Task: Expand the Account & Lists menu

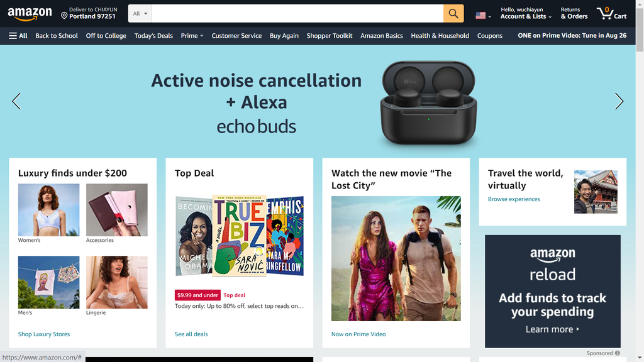Action: [x=526, y=13]
